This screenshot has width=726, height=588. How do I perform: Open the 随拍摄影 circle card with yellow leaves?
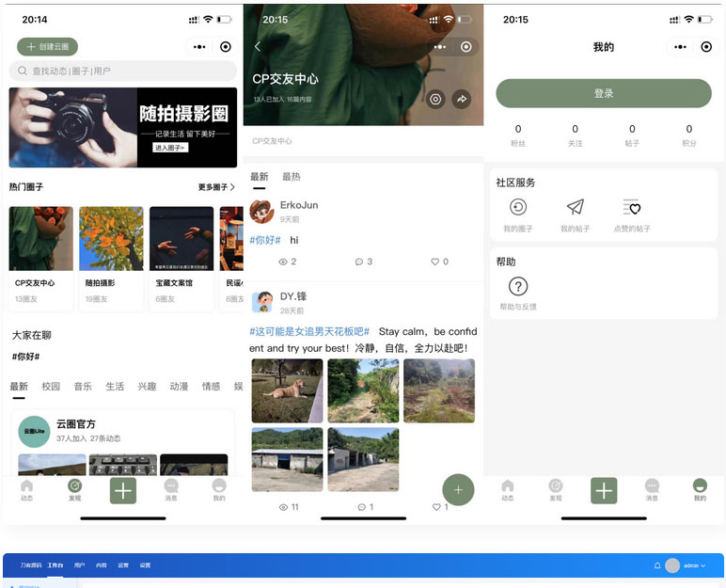[x=111, y=257]
